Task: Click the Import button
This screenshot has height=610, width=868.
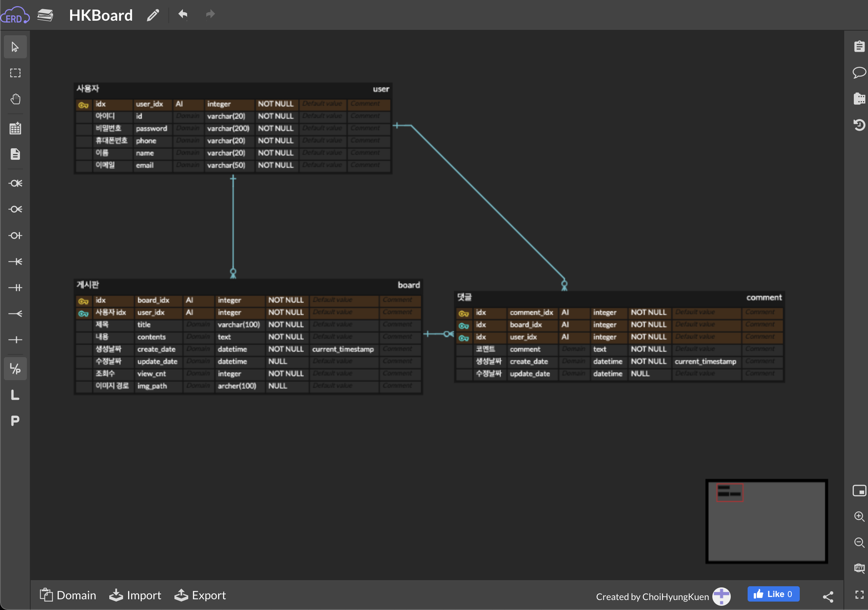Action: 135,595
